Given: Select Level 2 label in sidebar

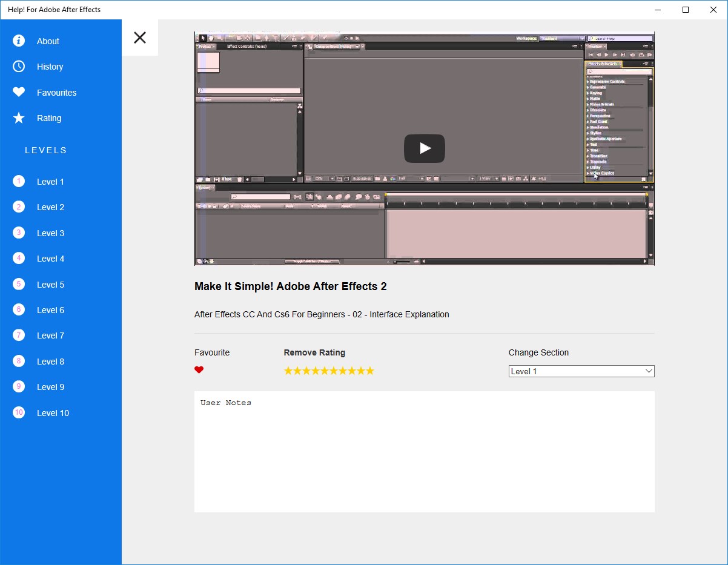Looking at the screenshot, I should coord(50,207).
